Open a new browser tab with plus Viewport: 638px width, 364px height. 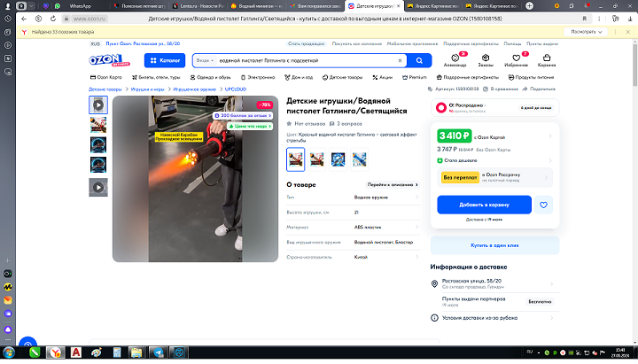point(529,5)
